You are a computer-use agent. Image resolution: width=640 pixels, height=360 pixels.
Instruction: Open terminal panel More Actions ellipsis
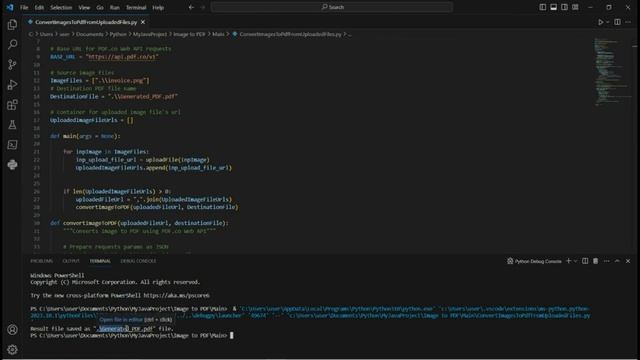click(607, 261)
